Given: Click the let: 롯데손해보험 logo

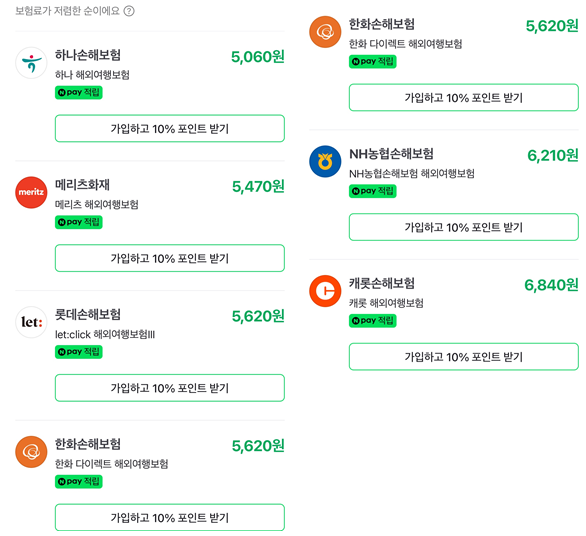Looking at the screenshot, I should 31,322.
